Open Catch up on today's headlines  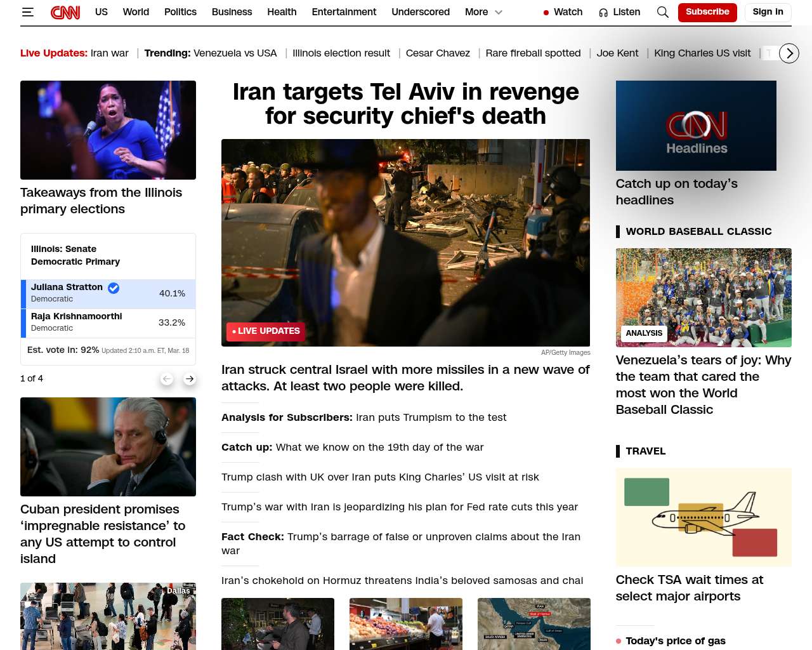tap(676, 192)
